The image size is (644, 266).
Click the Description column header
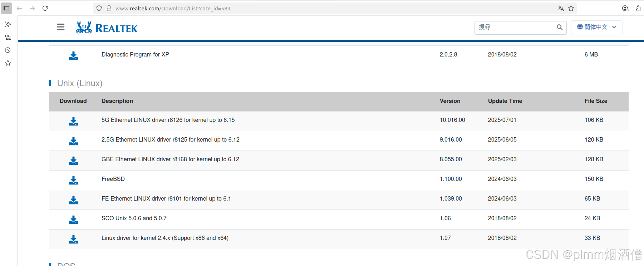[x=117, y=101]
